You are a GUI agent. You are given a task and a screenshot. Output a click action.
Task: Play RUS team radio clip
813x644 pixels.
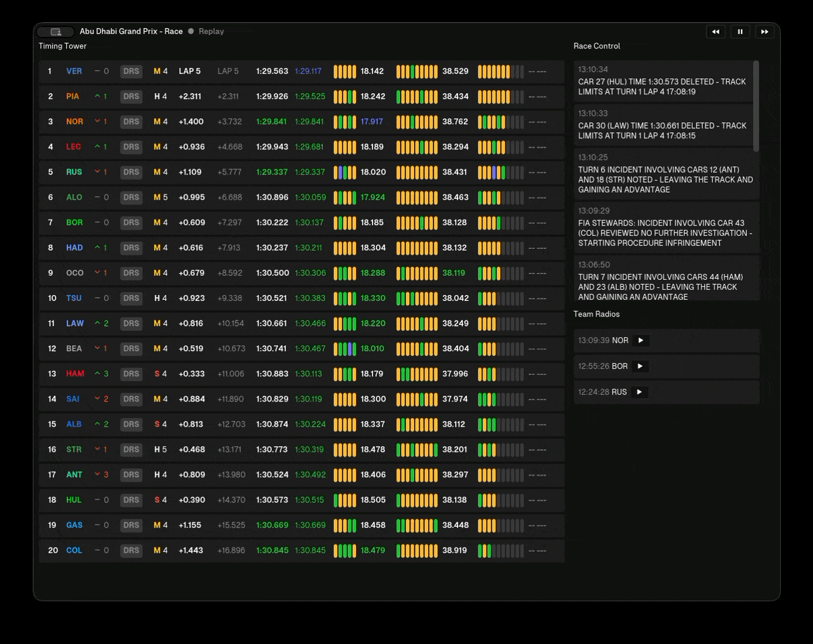(x=639, y=392)
